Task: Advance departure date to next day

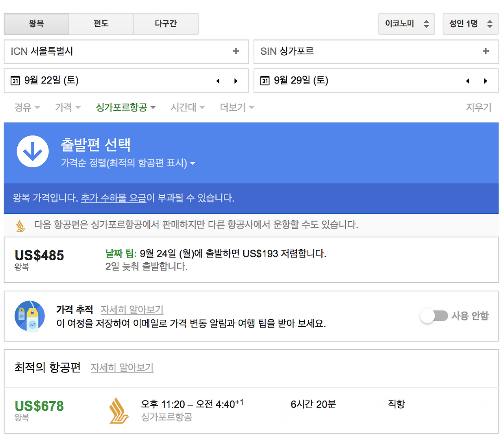Action: pos(236,81)
